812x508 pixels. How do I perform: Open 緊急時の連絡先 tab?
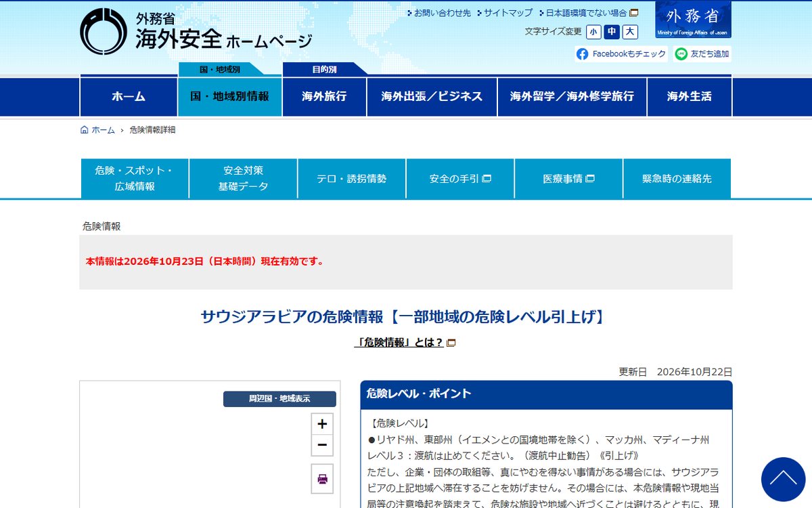677,179
